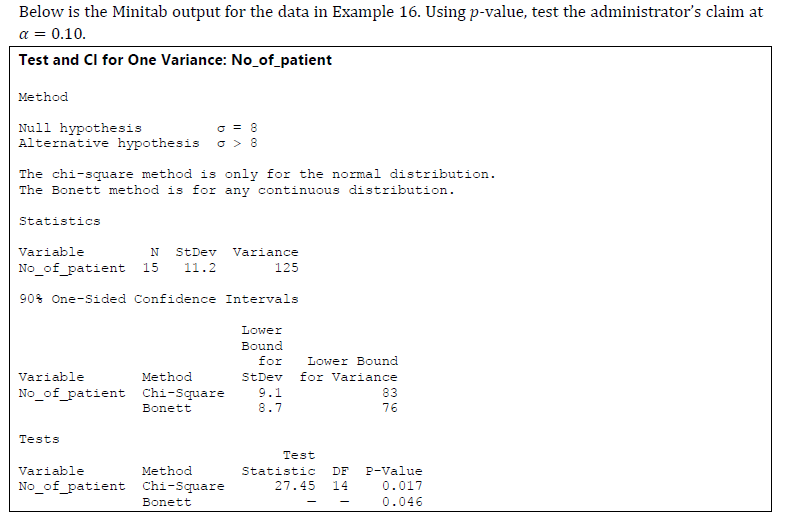Select Bonett variance lower bound 76

click(390, 408)
